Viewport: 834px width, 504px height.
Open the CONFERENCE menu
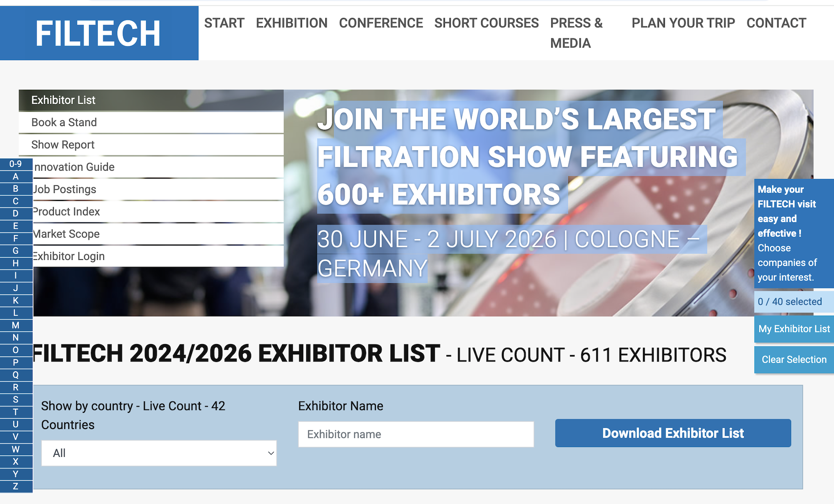click(x=381, y=23)
